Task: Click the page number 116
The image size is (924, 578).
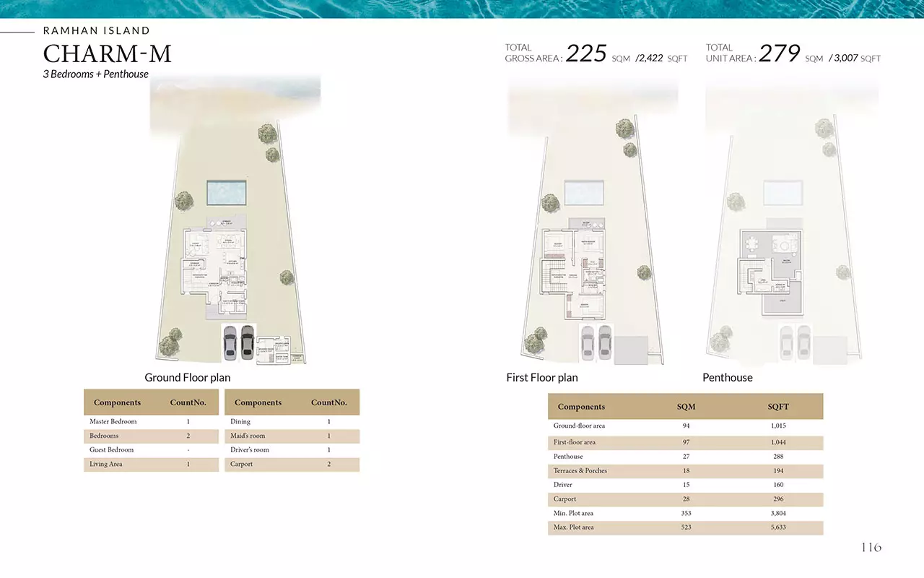Action: tap(871, 547)
